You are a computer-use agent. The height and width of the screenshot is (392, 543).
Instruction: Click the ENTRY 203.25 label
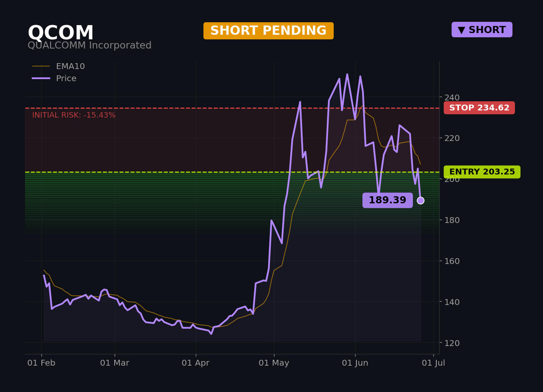(x=482, y=172)
